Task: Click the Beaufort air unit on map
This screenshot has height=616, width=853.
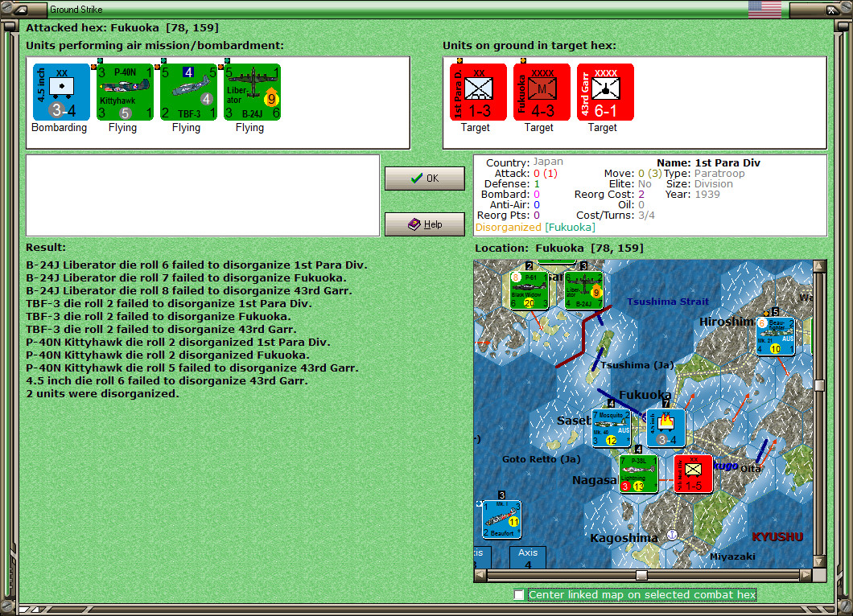Action: tap(502, 519)
